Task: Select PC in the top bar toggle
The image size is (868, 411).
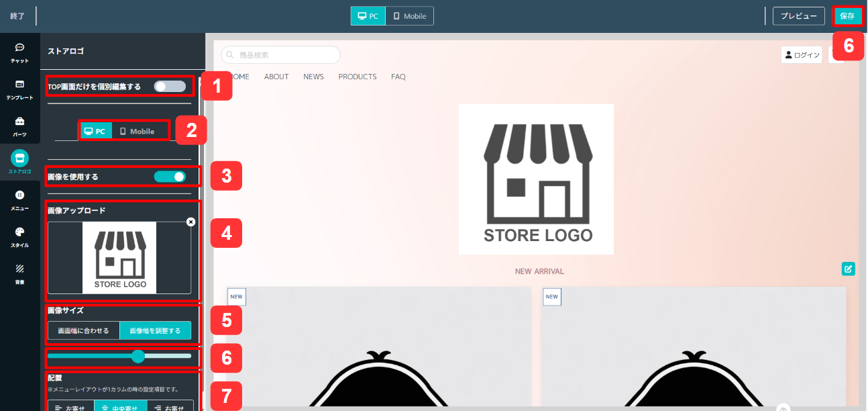Action: 368,16
